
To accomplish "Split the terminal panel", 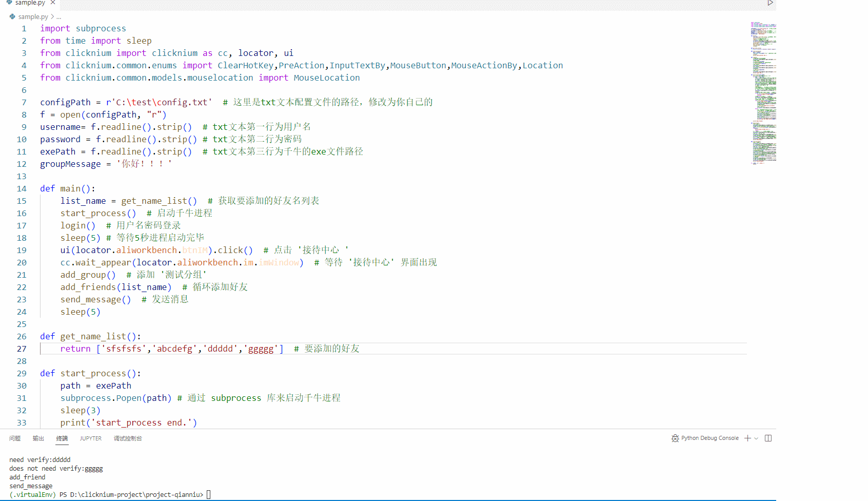I will click(768, 438).
